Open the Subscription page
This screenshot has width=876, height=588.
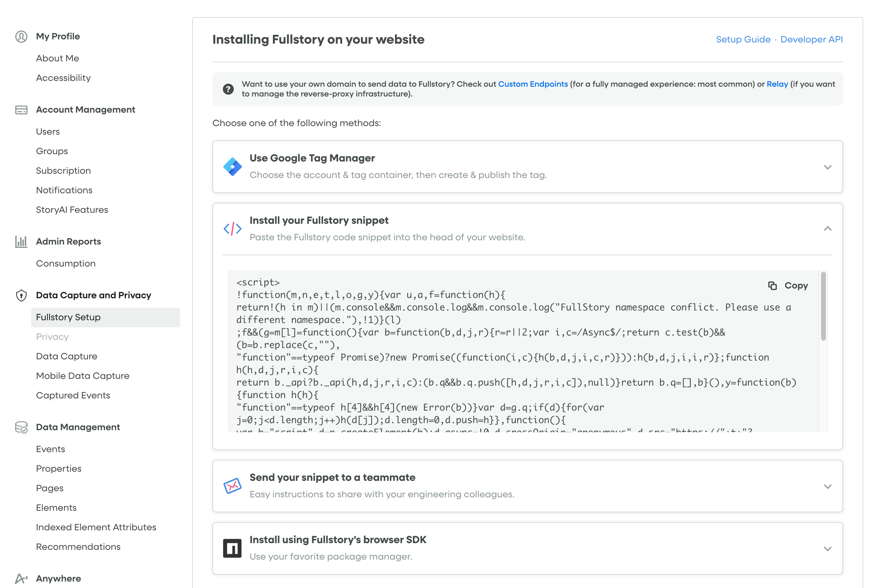pos(63,171)
